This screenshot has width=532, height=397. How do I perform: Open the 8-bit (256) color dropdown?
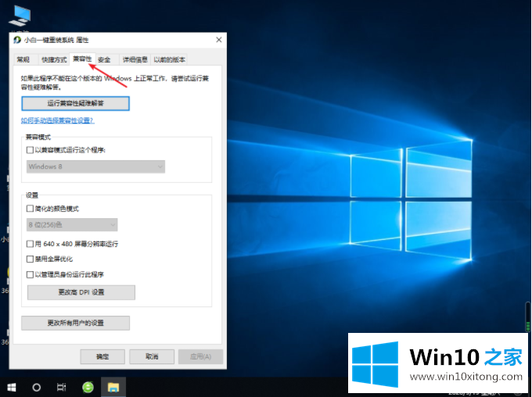click(x=72, y=225)
